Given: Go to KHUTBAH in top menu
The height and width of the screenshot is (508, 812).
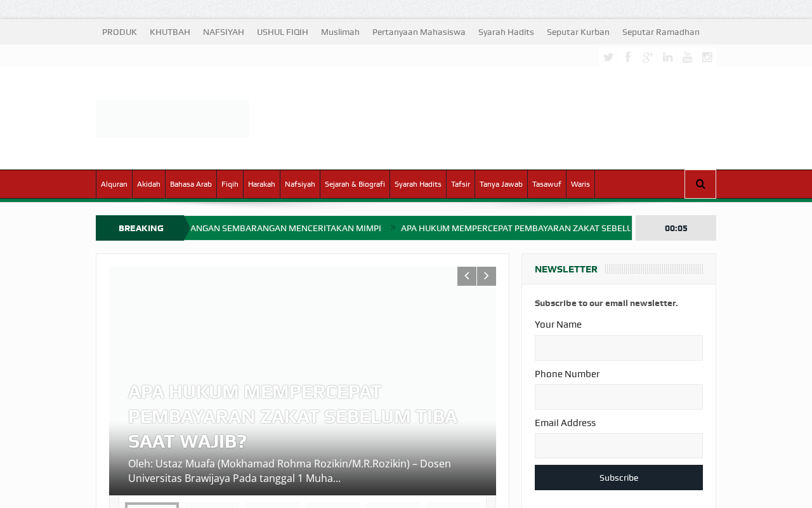Looking at the screenshot, I should 170,32.
